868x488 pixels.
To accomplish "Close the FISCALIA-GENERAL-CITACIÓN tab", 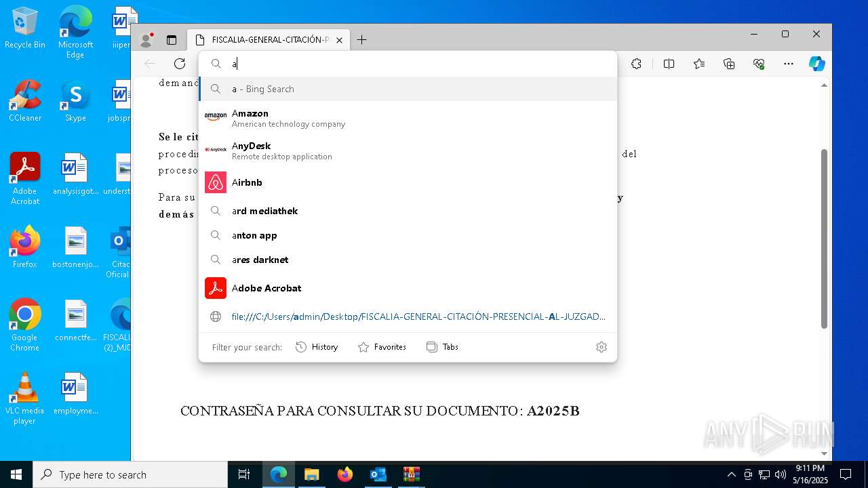I will (x=339, y=40).
